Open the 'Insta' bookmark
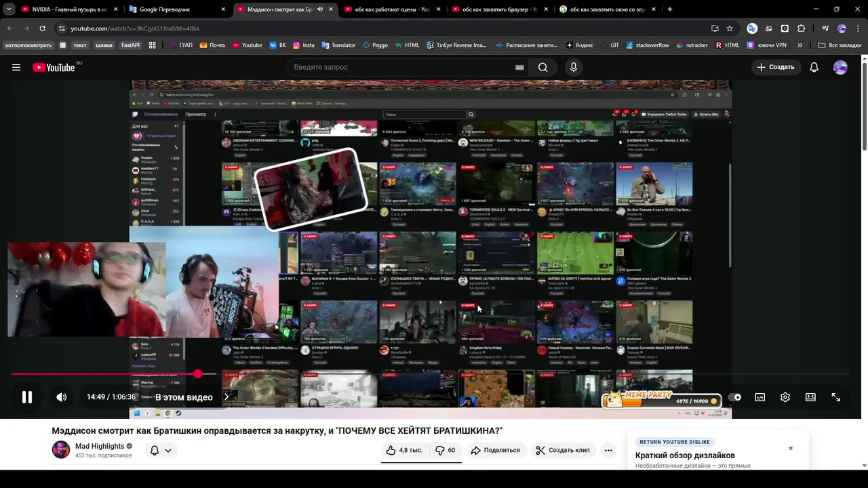 pos(304,45)
